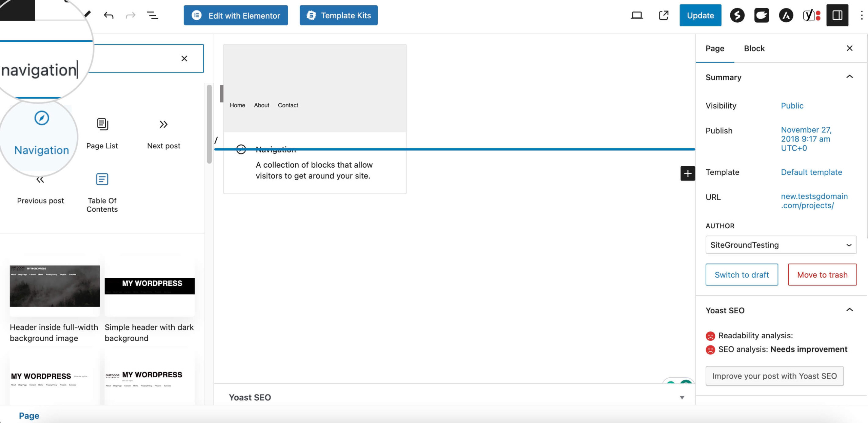The height and width of the screenshot is (423, 868).
Task: Click the Redo arrow in the toolbar
Action: pyautogui.click(x=131, y=15)
